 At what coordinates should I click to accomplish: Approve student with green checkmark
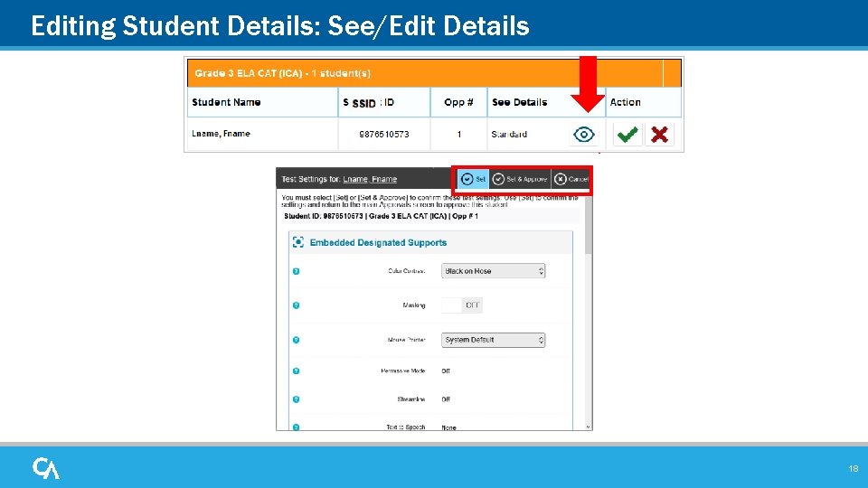pos(627,135)
